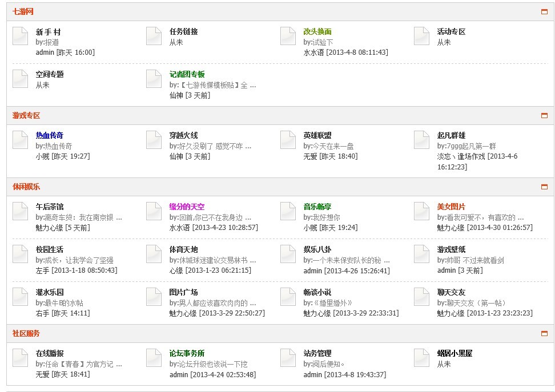The image size is (555, 392).
Task: Click the forum icon beside 校园生活
Action: [20, 254]
